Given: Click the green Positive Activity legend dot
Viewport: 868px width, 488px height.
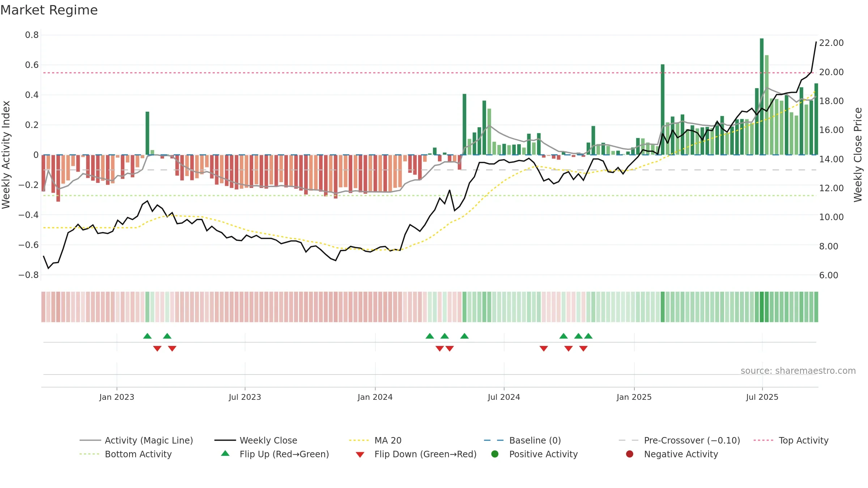Looking at the screenshot, I should click(x=495, y=454).
